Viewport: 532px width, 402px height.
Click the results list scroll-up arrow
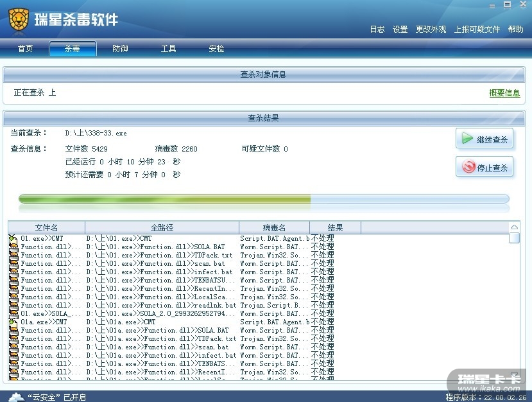[515, 227]
